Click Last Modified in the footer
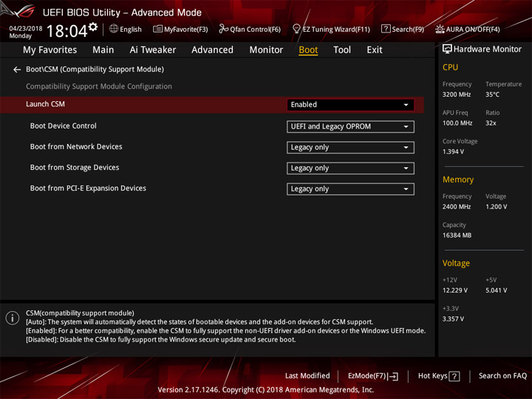The image size is (532, 399). point(307,376)
